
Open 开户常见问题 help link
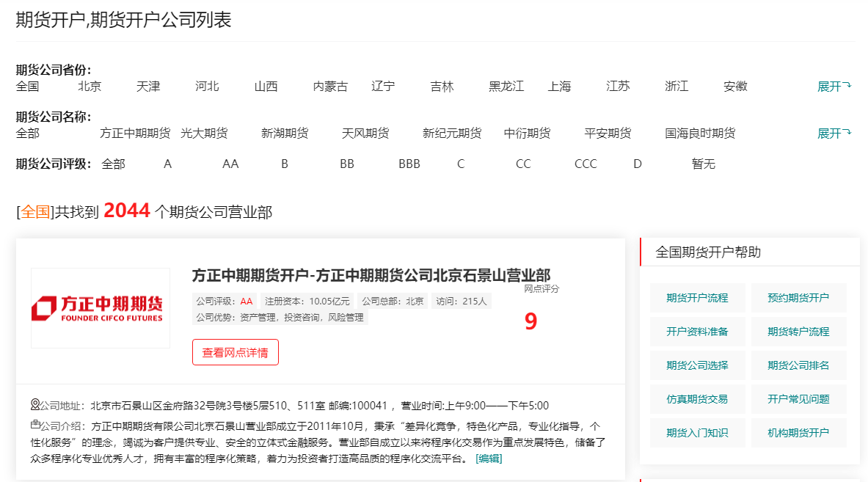pos(799,400)
